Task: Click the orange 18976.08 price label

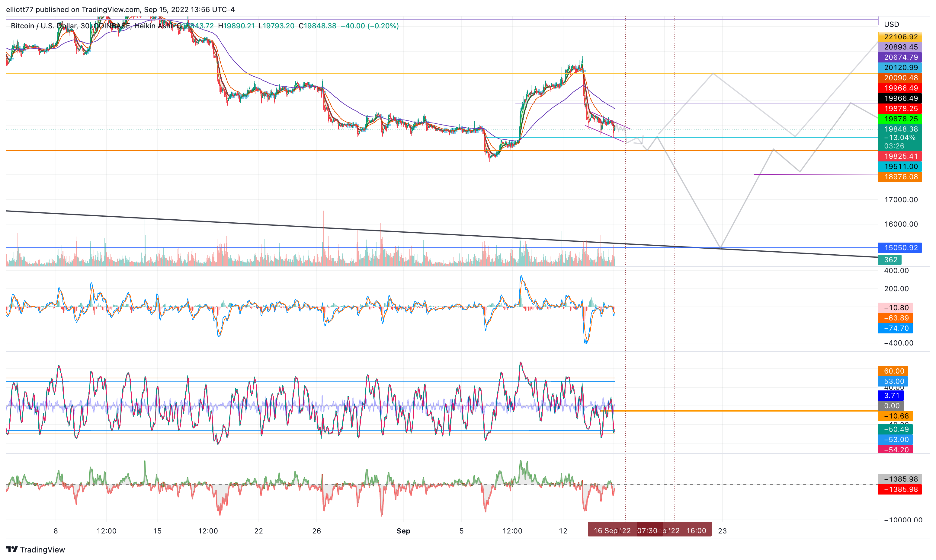Action: point(900,177)
